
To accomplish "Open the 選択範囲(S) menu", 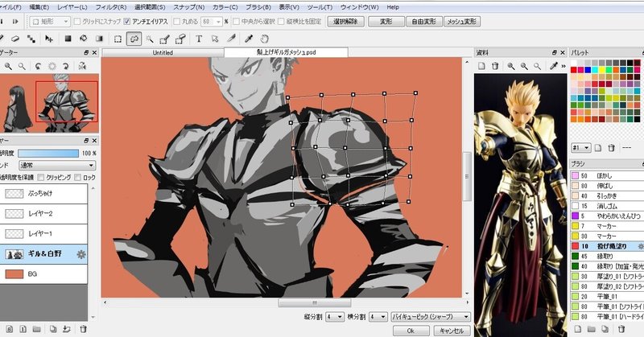I will pyautogui.click(x=150, y=7).
